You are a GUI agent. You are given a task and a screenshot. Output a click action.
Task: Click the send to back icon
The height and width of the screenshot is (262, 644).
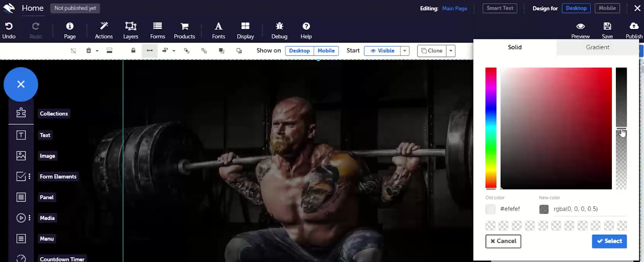(x=239, y=51)
